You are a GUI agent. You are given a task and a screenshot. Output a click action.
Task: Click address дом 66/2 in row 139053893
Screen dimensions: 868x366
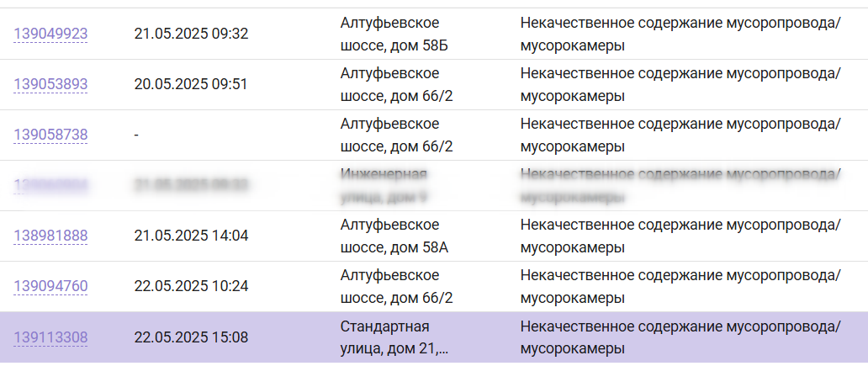396,85
